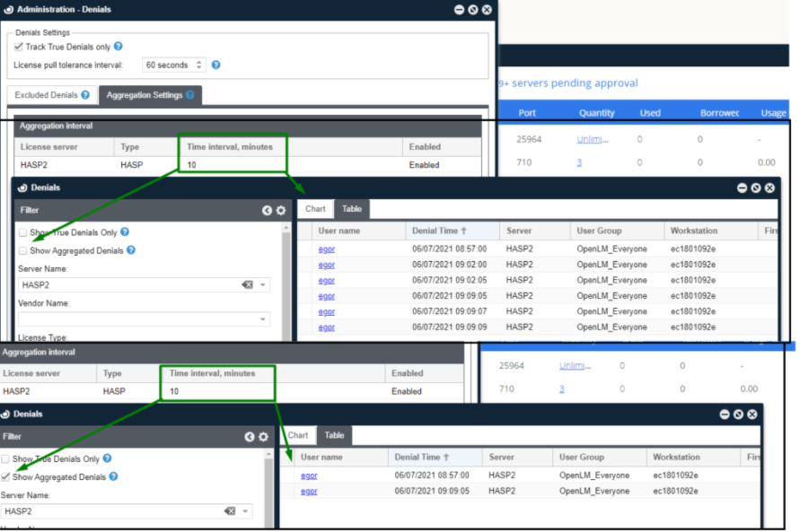Screen dimensions: 800x532
Task: Switch to the Chart tab
Action: click(x=315, y=208)
